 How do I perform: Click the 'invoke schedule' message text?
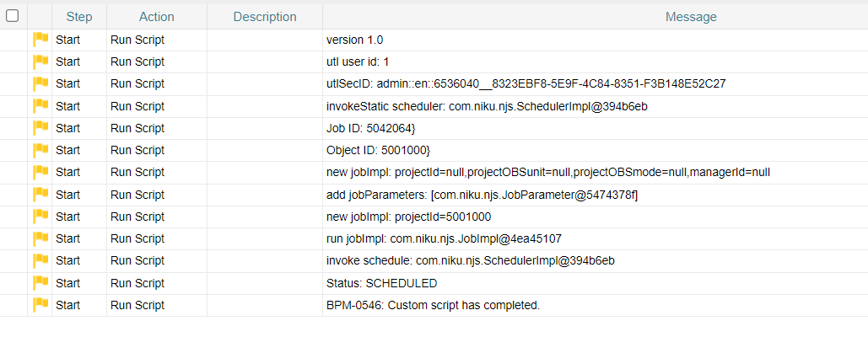[x=471, y=261]
